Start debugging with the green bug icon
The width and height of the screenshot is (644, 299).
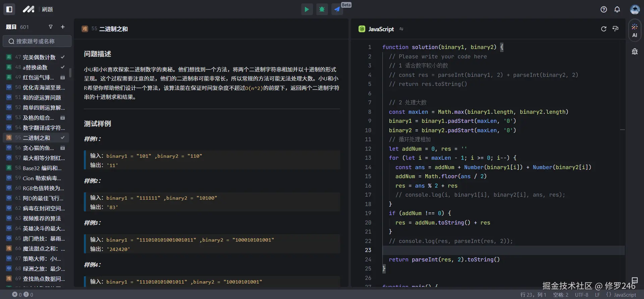click(322, 9)
